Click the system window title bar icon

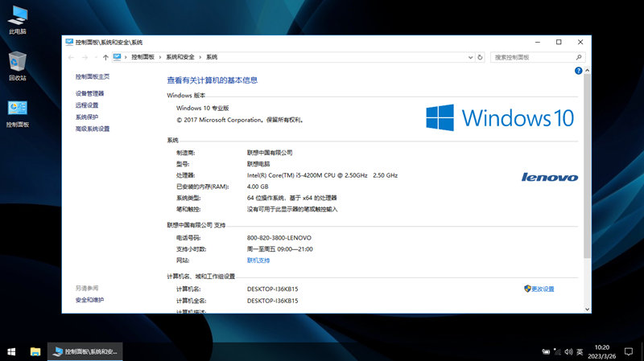(x=69, y=42)
